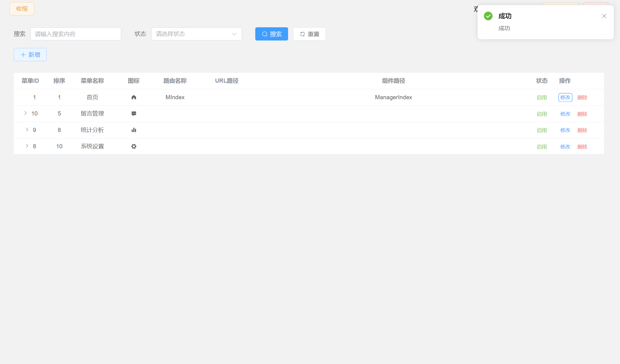
Task: Click the green success checkmark icon
Action: (488, 16)
